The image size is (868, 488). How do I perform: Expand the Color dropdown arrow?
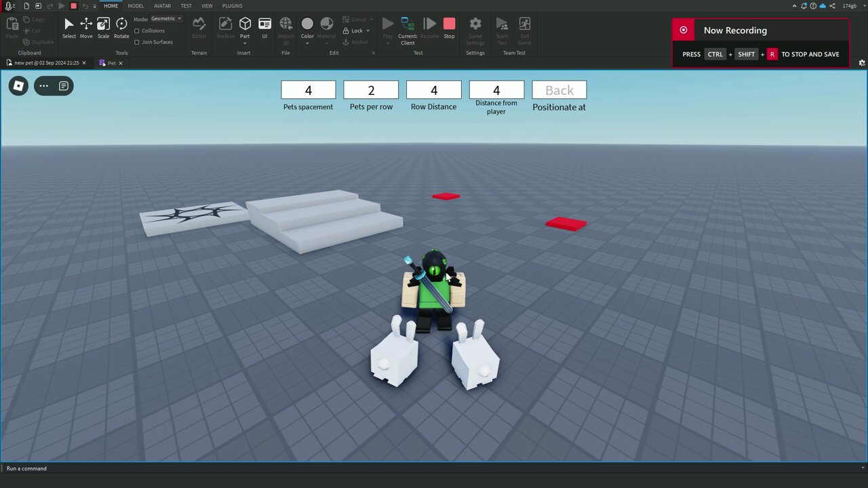307,43
